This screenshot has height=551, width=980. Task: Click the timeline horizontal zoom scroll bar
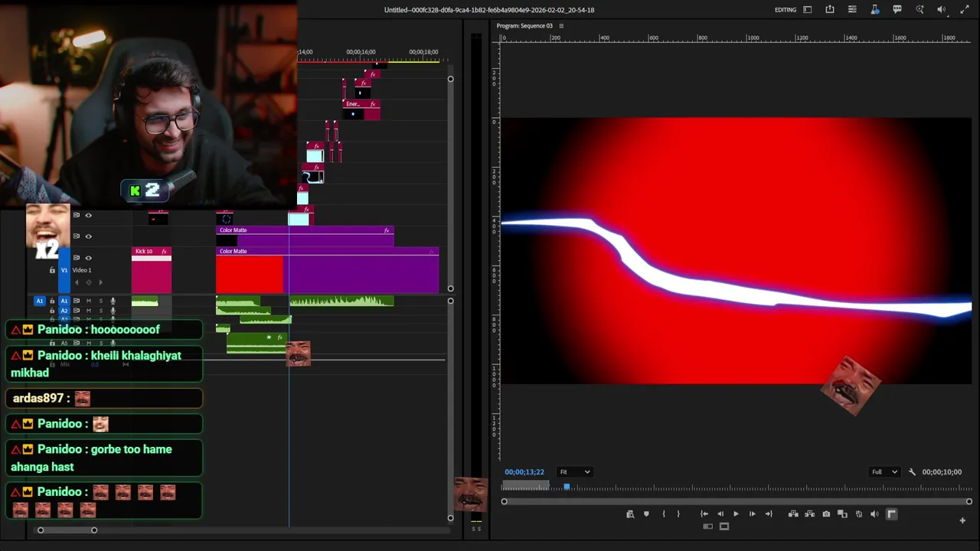tap(67, 530)
